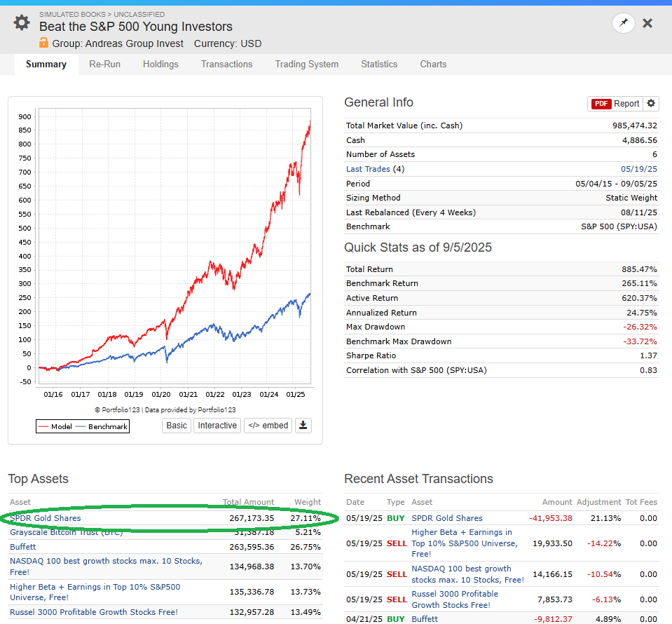Click the Model legend entry
This screenshot has width=672, height=624.
55,426
